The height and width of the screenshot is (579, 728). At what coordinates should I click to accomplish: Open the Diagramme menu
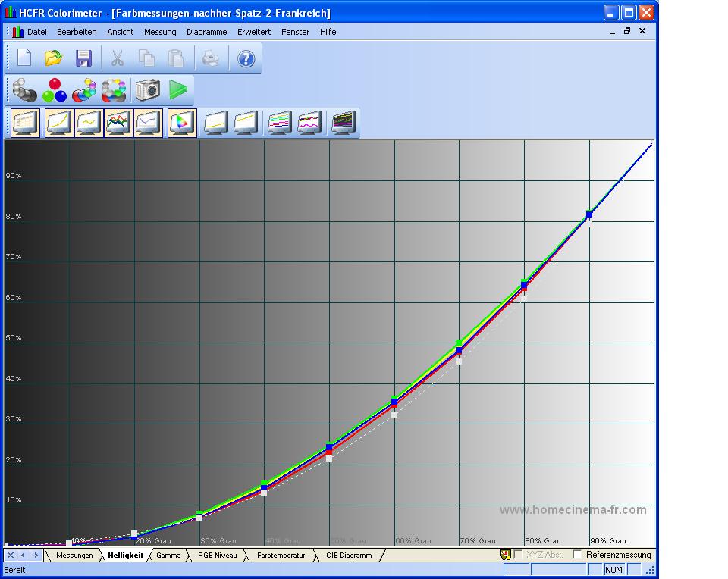(x=206, y=32)
